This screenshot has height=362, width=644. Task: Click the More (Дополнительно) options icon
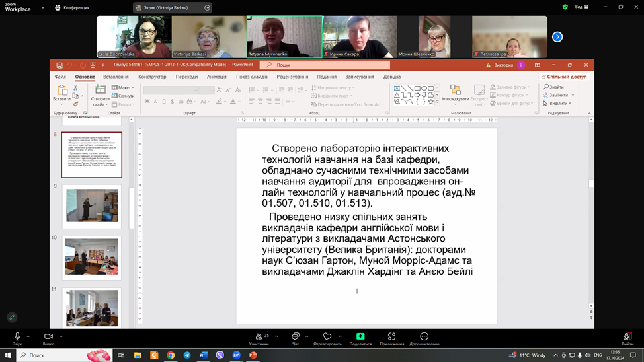(x=424, y=336)
